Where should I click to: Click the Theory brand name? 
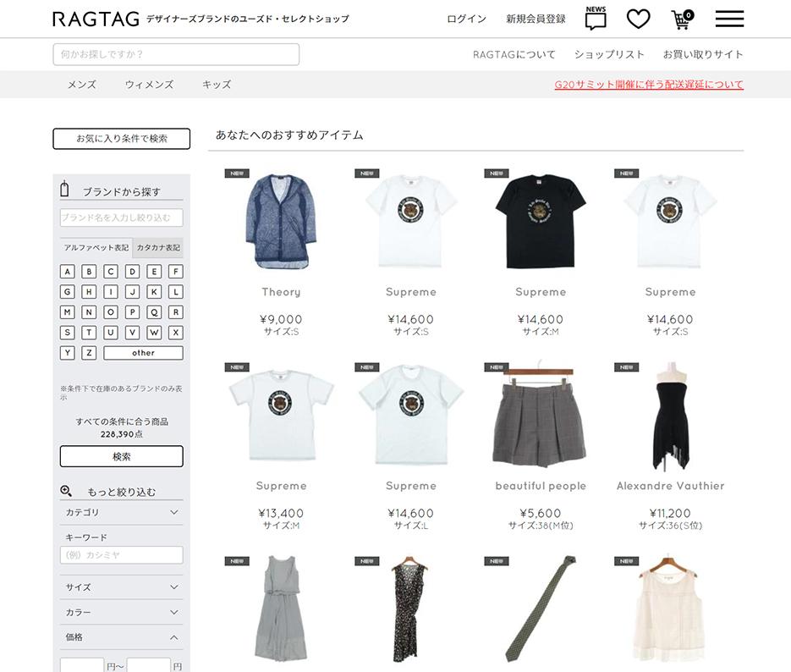tap(281, 292)
